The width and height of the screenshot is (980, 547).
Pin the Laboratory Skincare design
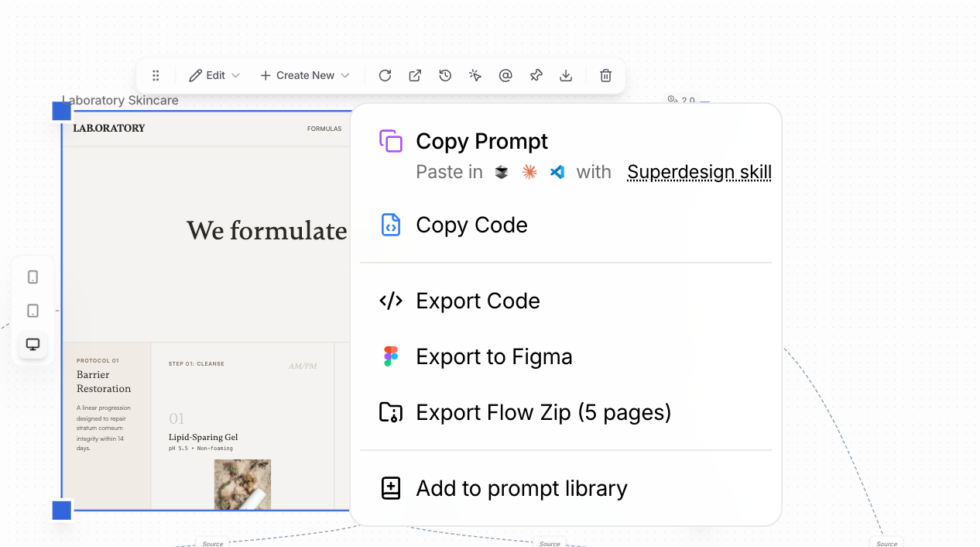(x=536, y=75)
